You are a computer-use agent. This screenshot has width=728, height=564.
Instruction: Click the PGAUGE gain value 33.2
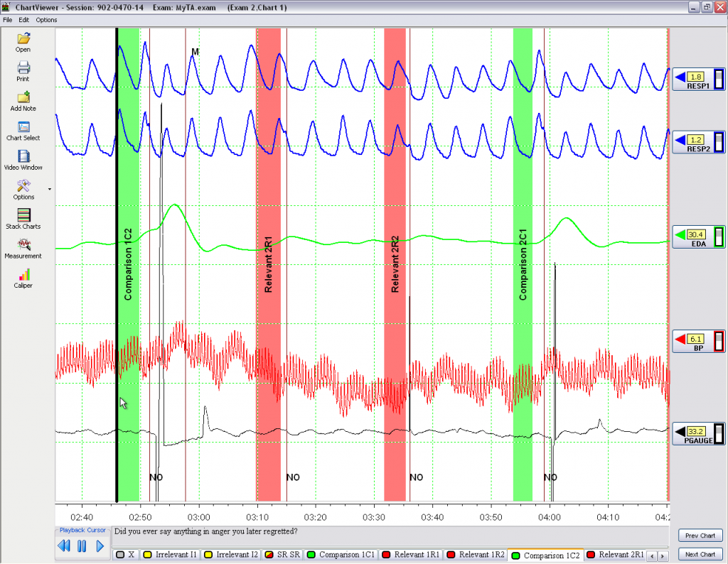696,431
